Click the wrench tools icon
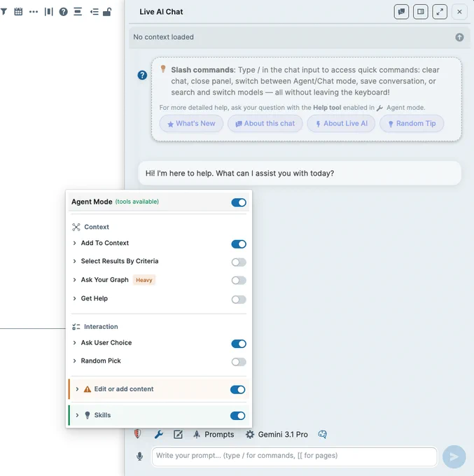The width and height of the screenshot is (474, 476). pos(158,435)
